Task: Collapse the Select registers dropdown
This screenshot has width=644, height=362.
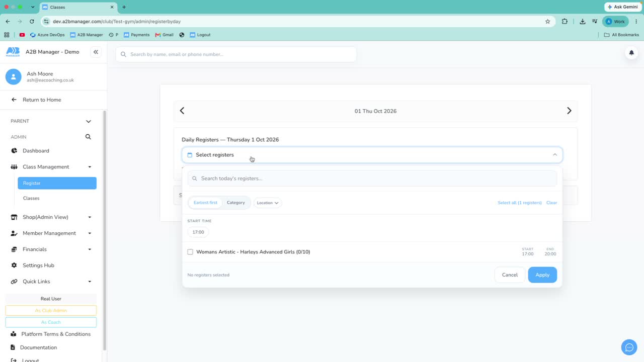Action: coord(372,155)
